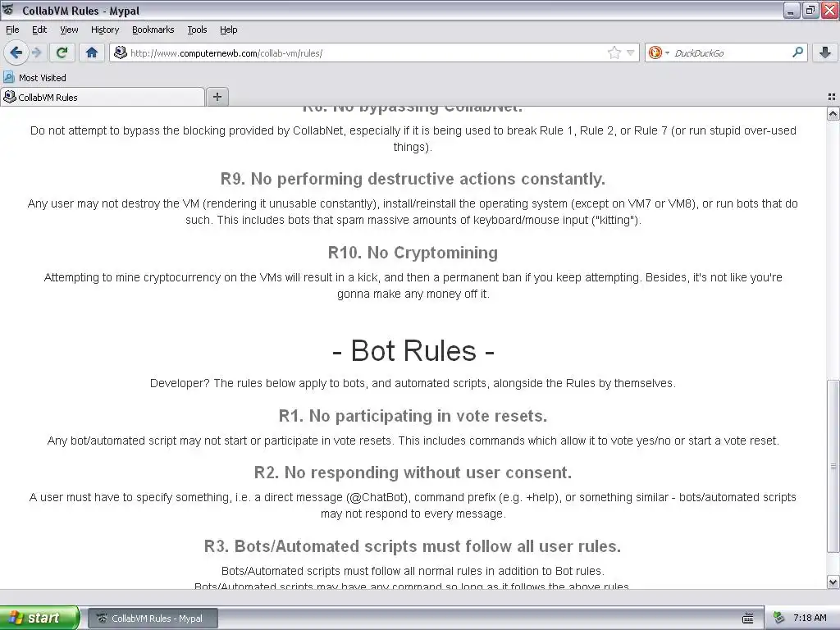Select the CollabVM Rules tab
840x630 pixels.
coord(103,97)
